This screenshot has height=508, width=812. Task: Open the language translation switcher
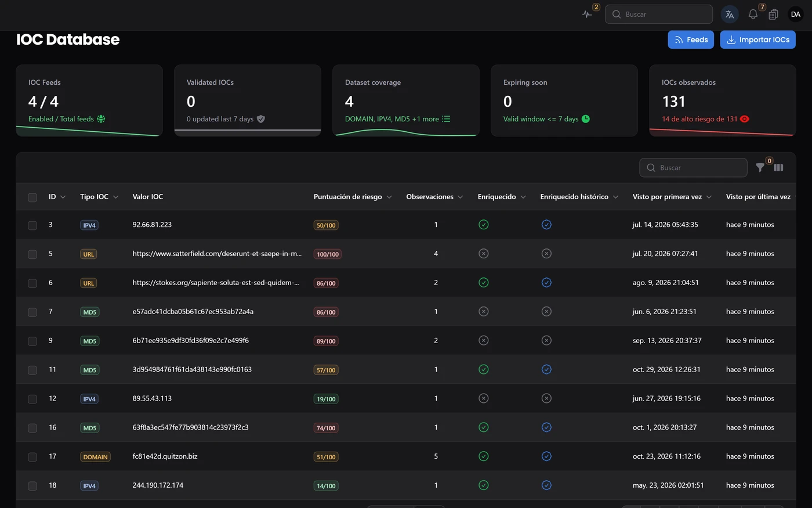pyautogui.click(x=730, y=15)
